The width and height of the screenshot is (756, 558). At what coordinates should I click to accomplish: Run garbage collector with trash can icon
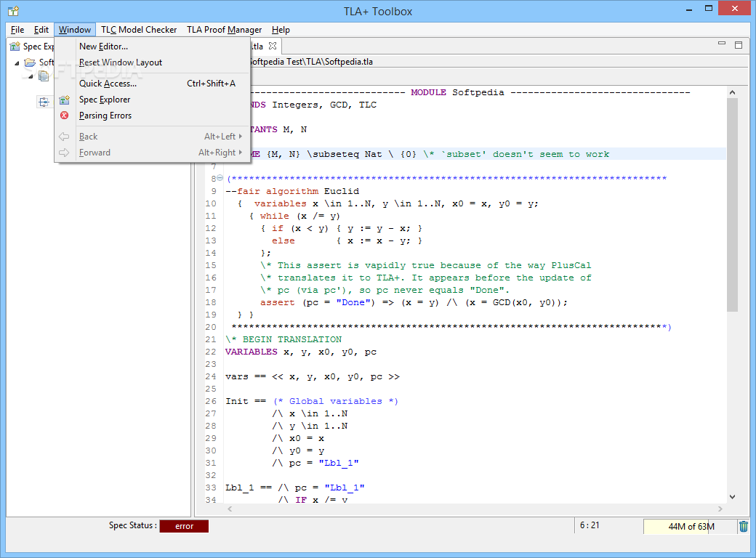[x=744, y=526]
